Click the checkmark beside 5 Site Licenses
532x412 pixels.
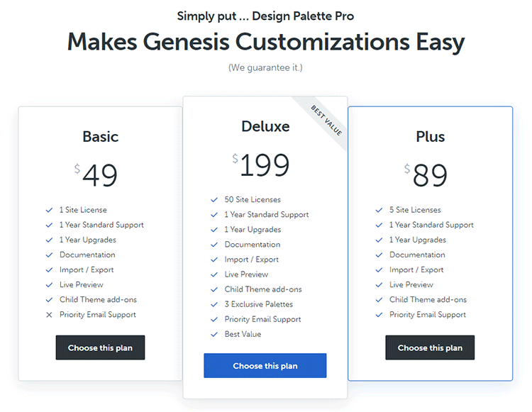[379, 210]
